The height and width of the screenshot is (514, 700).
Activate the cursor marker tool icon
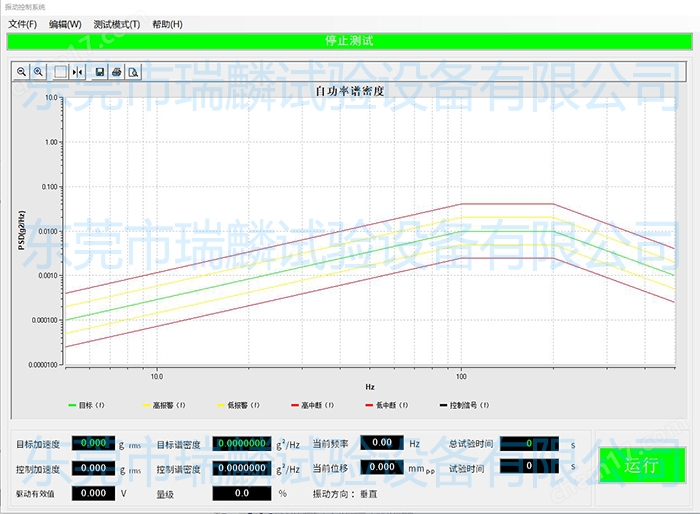[77, 72]
